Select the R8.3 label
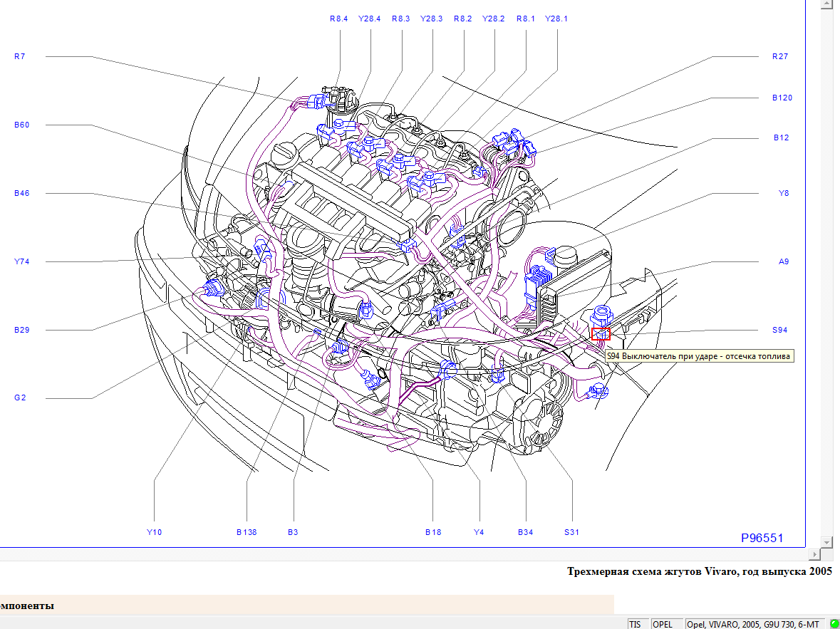 400,19
